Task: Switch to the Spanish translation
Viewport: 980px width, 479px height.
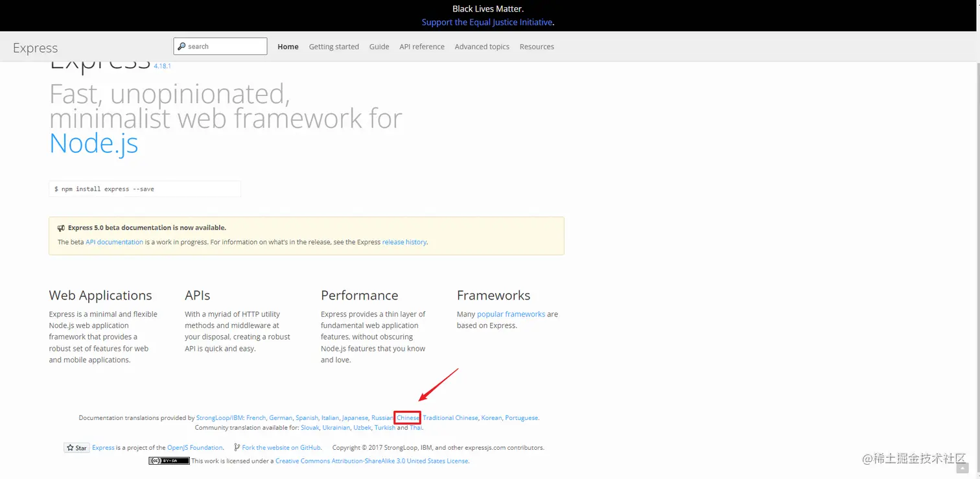Action: point(307,418)
